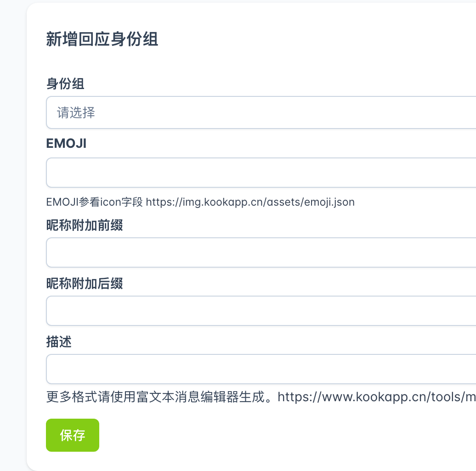Click the 新增回应身份组 heading
Screen dimensions: 476x471
click(102, 39)
